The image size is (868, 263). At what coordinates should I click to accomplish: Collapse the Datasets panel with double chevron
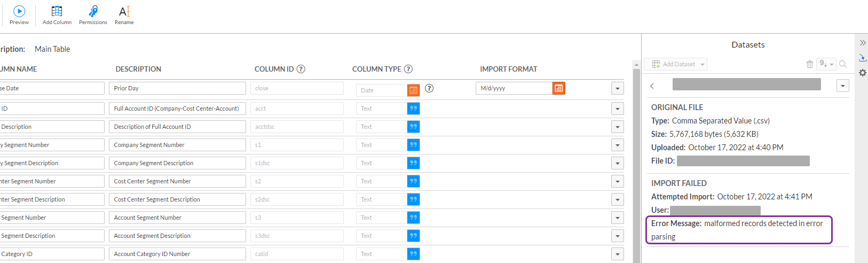pos(863,43)
